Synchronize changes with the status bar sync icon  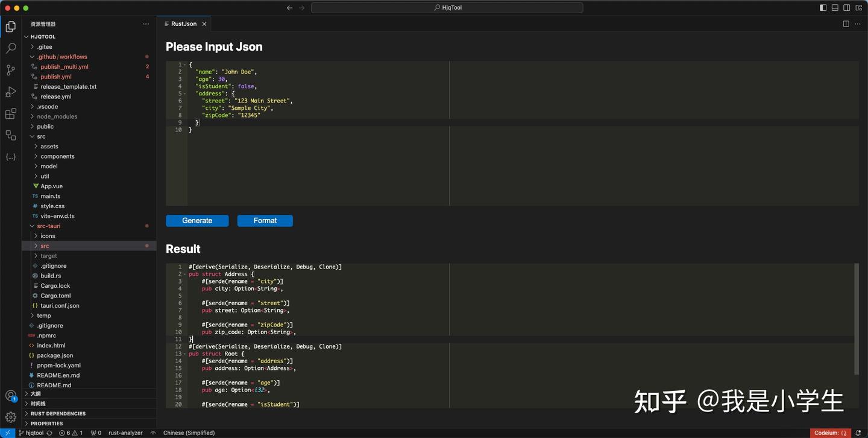tap(49, 433)
